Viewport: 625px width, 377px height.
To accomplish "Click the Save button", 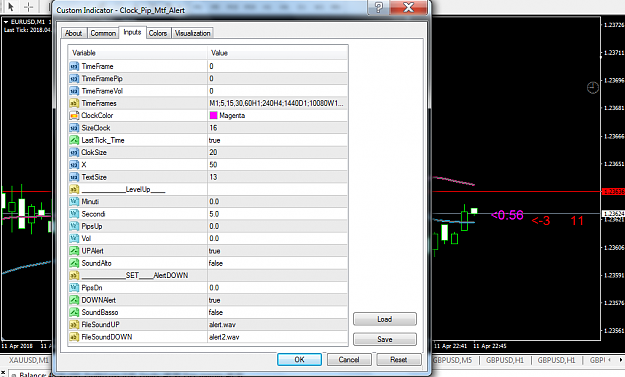I will (x=385, y=339).
